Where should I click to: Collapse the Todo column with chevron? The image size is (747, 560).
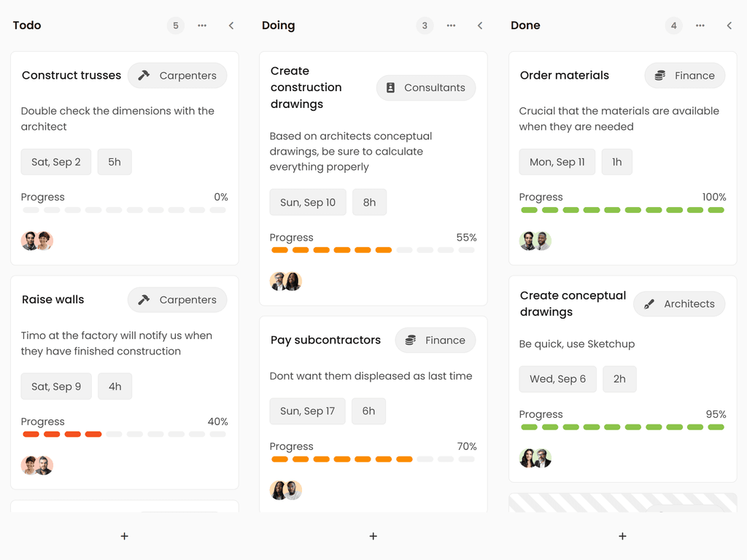[x=231, y=26]
